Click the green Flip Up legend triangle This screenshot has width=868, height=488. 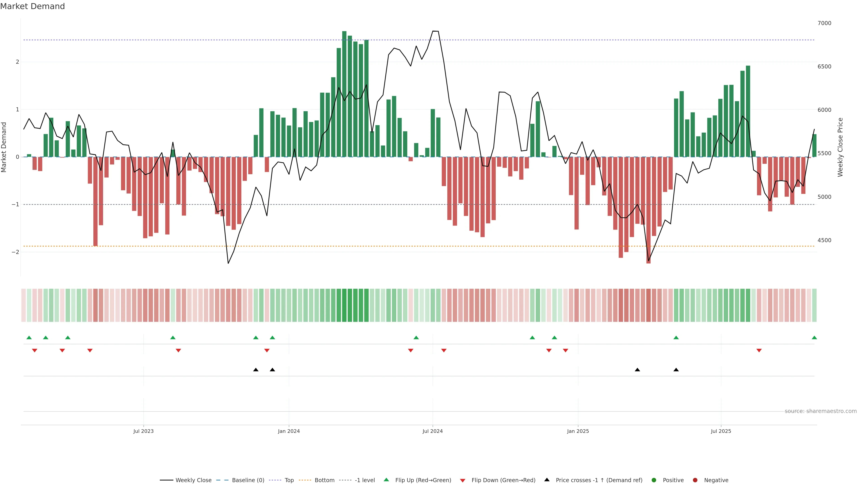click(386, 480)
